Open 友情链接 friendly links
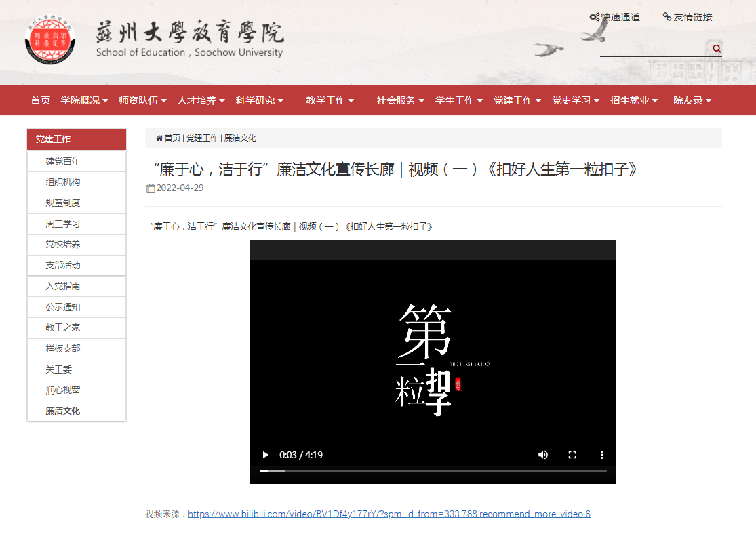The image size is (756, 545). [688, 17]
